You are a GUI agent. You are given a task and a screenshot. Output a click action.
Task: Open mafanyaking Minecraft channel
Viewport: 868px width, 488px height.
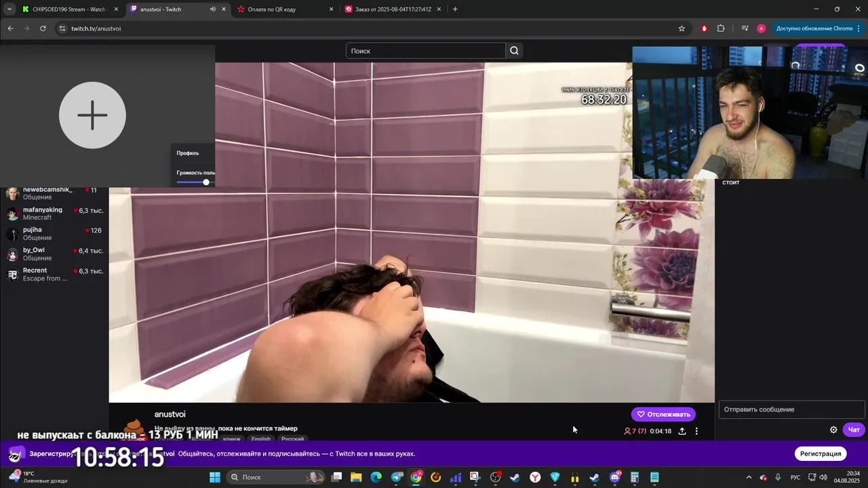(54, 213)
